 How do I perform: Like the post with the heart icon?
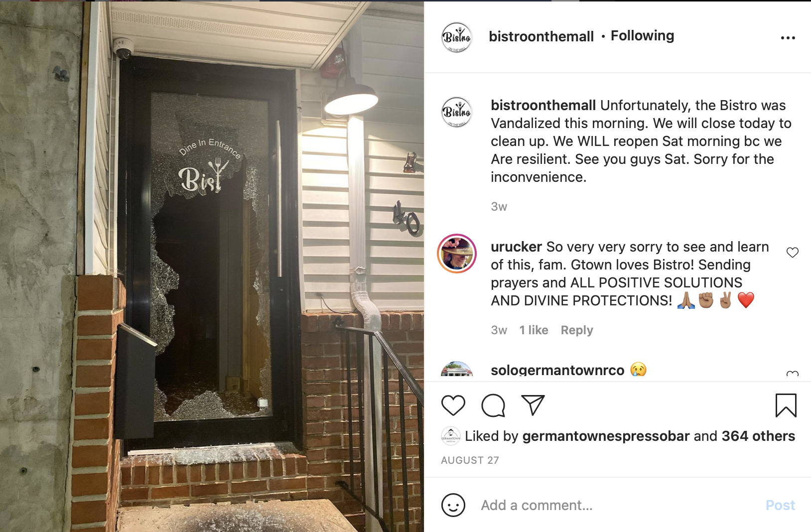453,405
